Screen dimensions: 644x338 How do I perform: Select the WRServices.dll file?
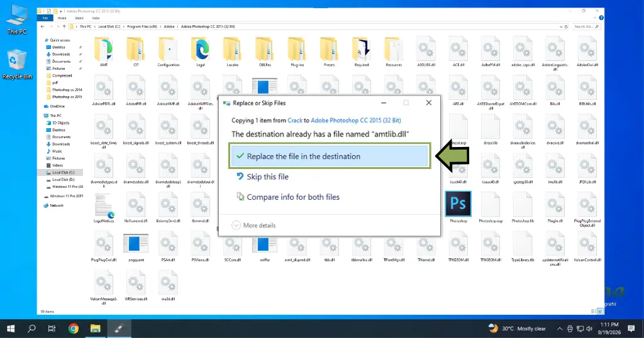pos(136,285)
